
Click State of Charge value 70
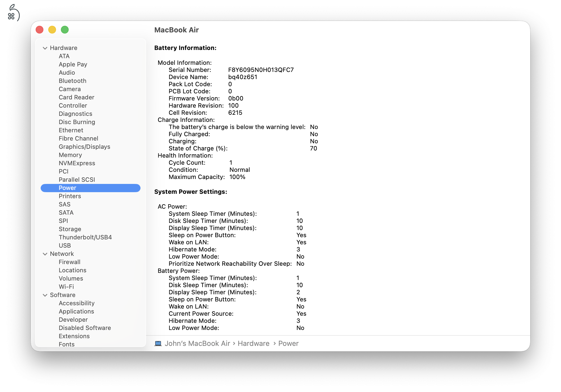point(313,148)
